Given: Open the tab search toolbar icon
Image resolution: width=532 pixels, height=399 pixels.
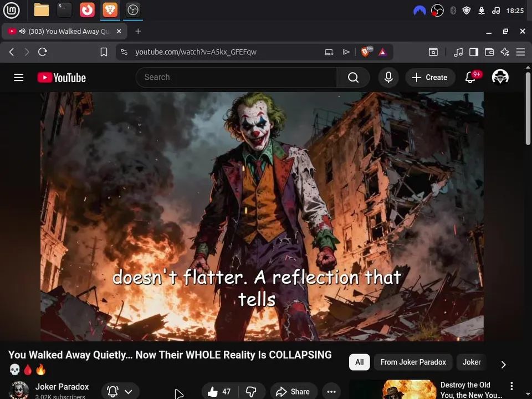Looking at the screenshot, I should [433, 52].
